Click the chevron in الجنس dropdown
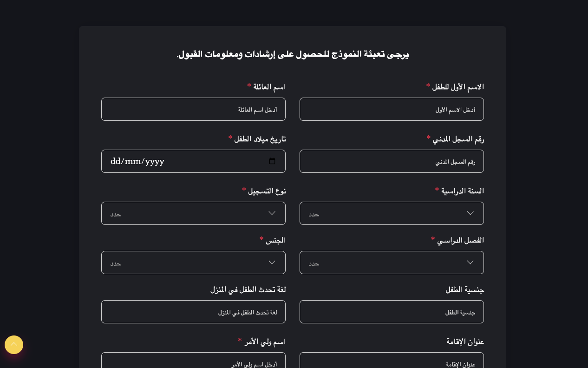Screen dimensions: 588x368 272,263
